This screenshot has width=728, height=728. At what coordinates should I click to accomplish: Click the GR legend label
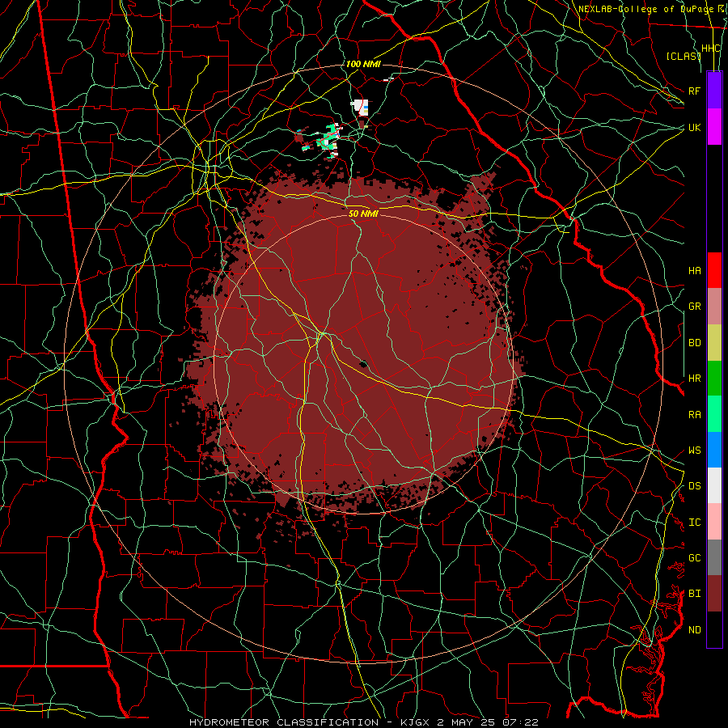click(x=695, y=307)
